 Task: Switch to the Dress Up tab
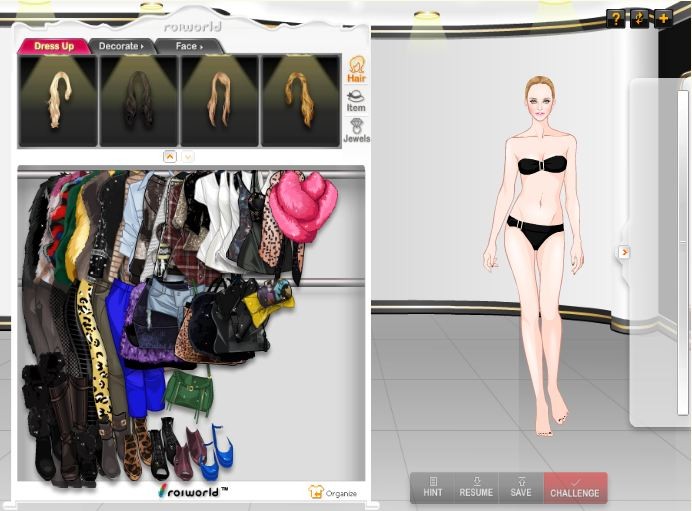tap(53, 46)
